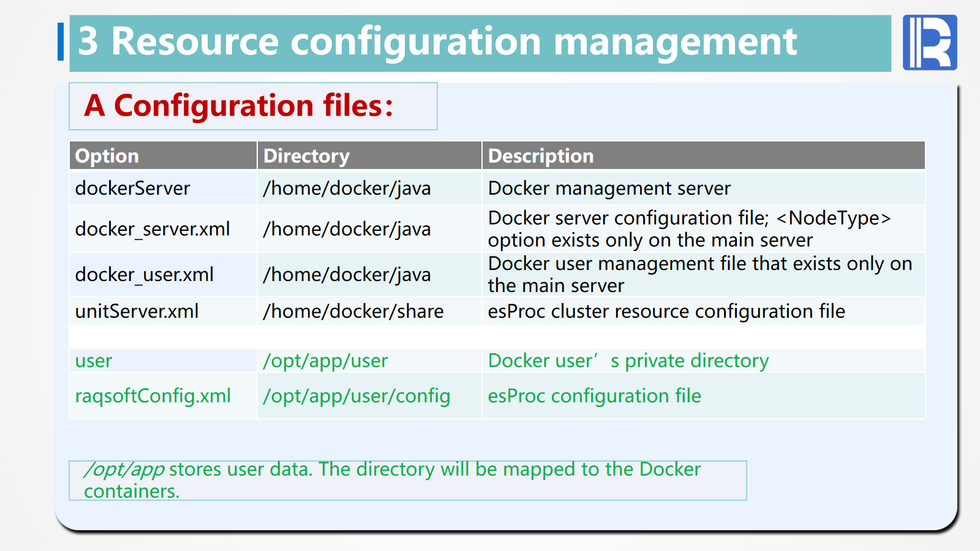
Task: Click the 'Directory' column header
Action: 306,156
